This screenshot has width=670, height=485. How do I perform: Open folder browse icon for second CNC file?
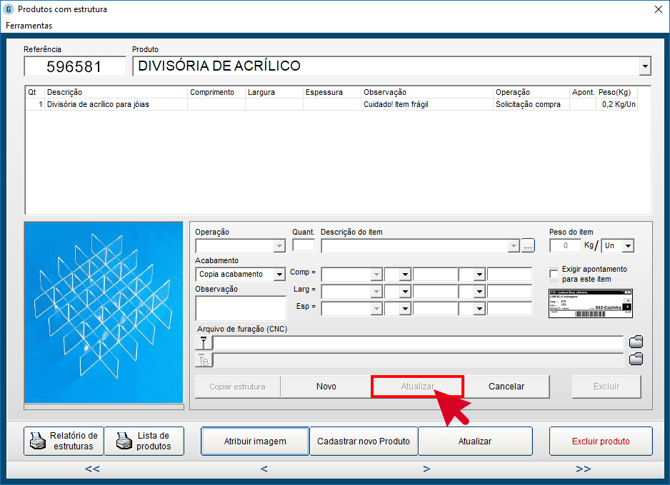(636, 359)
